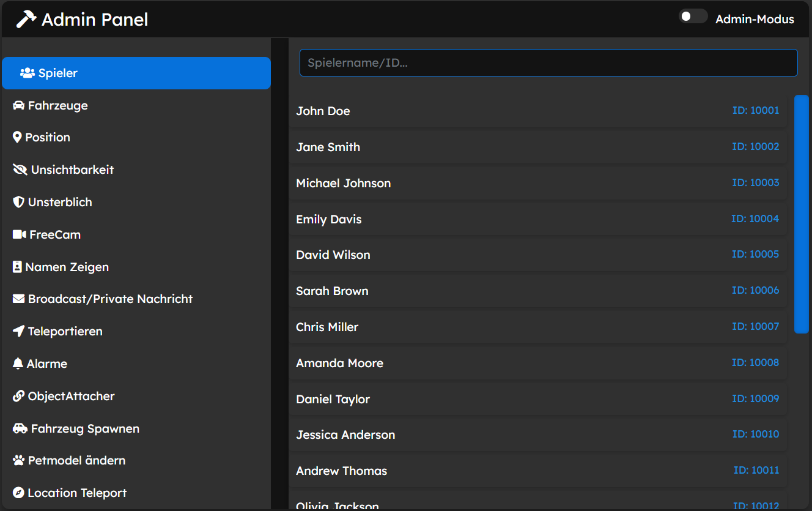Screen dimensions: 812x511
Task: Click the Spielername/ID search field
Action: tap(548, 62)
